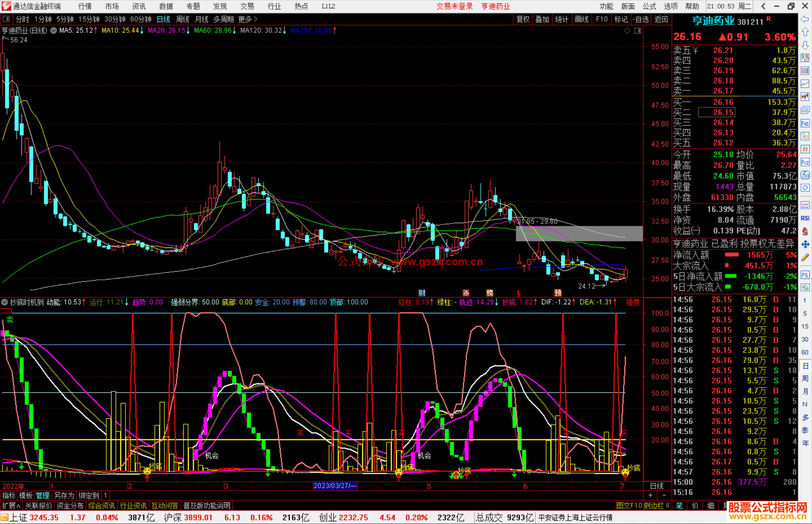812x524 pixels.
Task: Click the candlestick chart sidebar icon
Action: pos(805,97)
